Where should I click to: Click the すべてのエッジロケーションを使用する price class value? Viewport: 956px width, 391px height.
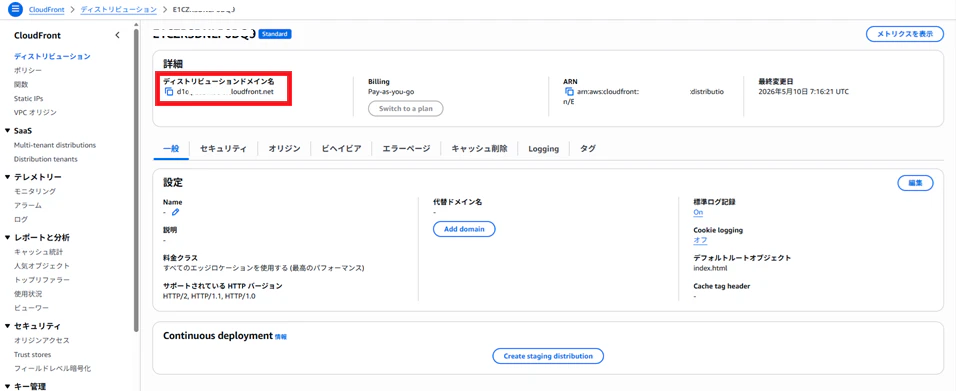click(x=263, y=268)
